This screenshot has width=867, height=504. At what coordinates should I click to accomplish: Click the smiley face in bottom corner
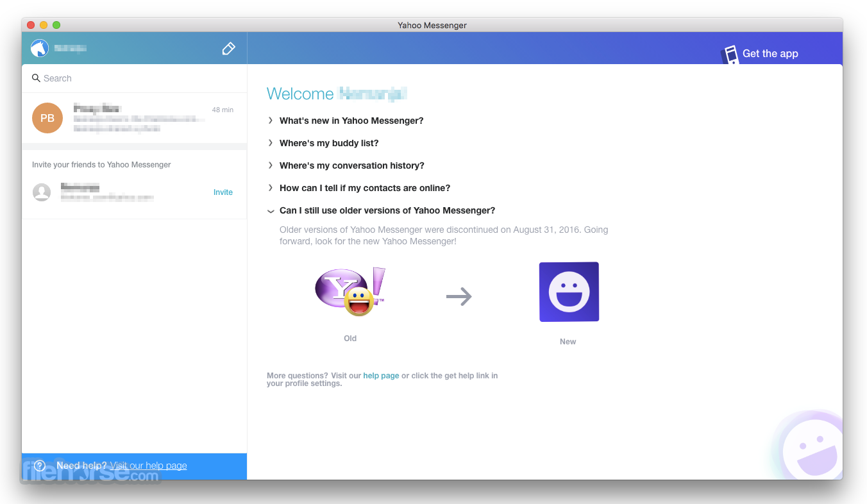812,449
